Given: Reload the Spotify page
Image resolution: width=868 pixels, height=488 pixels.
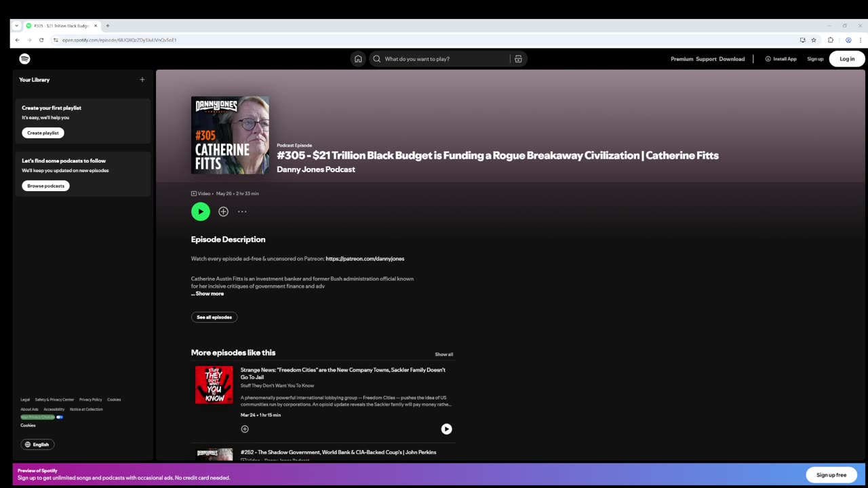Looking at the screenshot, I should [41, 40].
